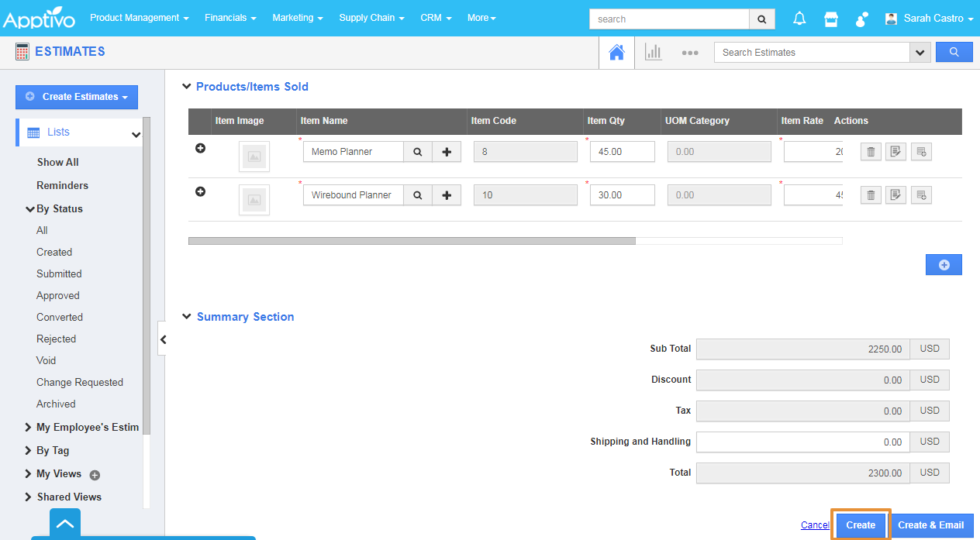Open the reports bar chart icon
Viewport: 980px width, 540px height.
click(654, 53)
